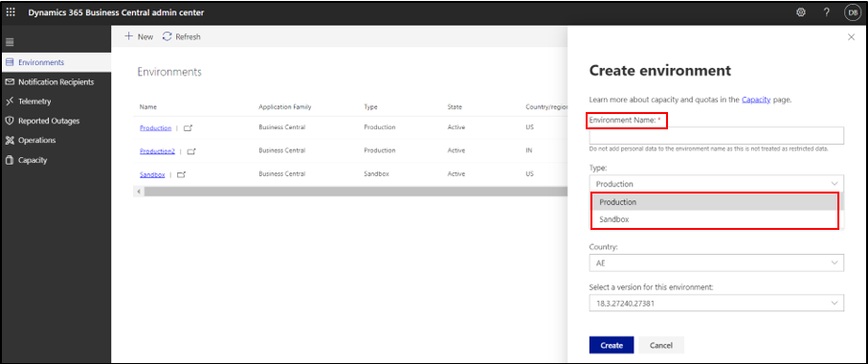Click the version dropdown chevron arrow

point(835,303)
